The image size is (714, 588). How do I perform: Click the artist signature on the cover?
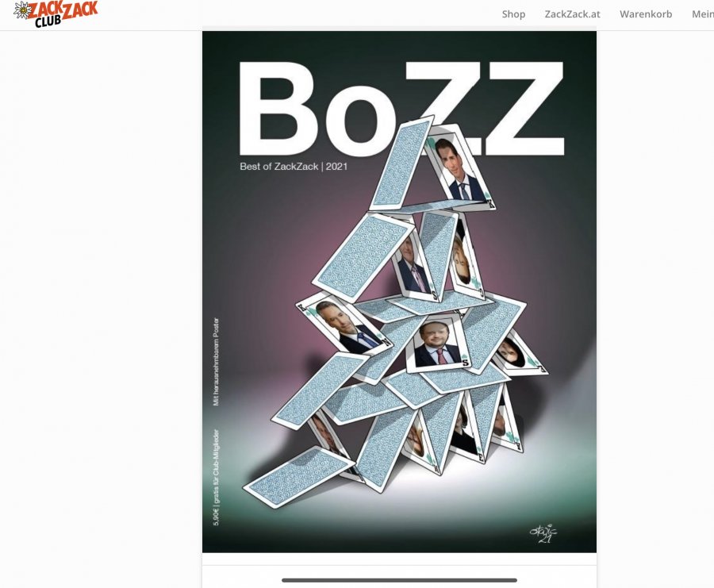(x=543, y=533)
